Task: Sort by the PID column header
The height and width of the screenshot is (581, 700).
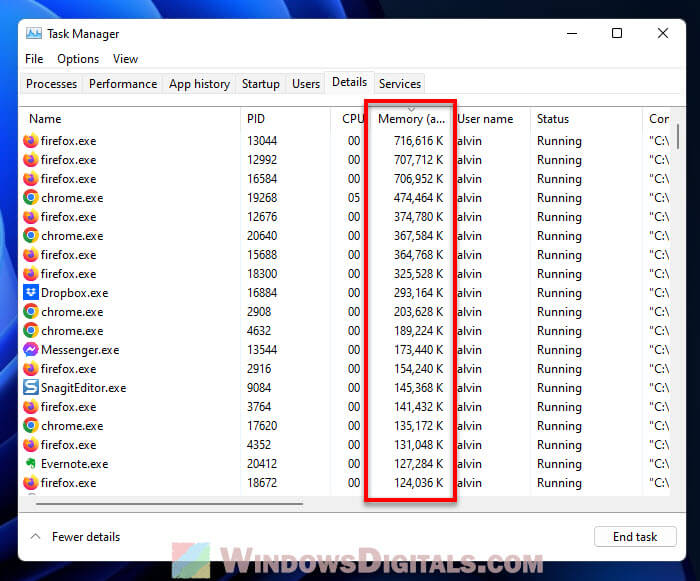Action: pyautogui.click(x=286, y=119)
